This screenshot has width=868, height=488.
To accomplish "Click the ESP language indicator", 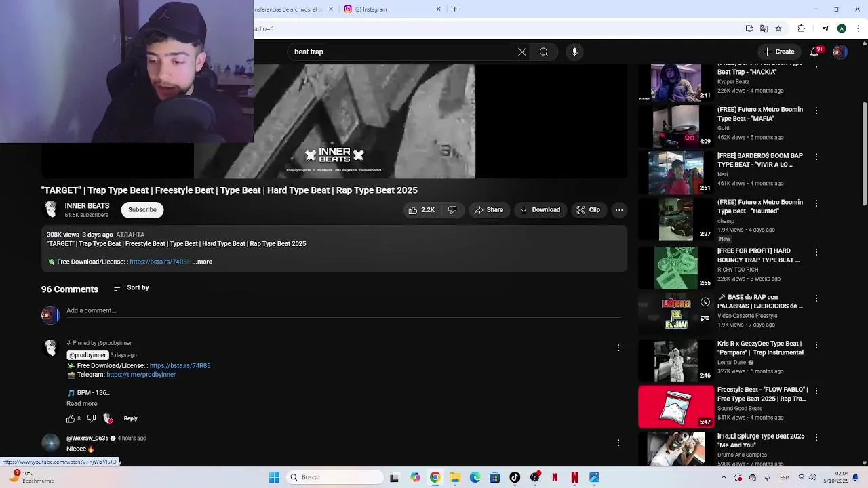I will [784, 478].
